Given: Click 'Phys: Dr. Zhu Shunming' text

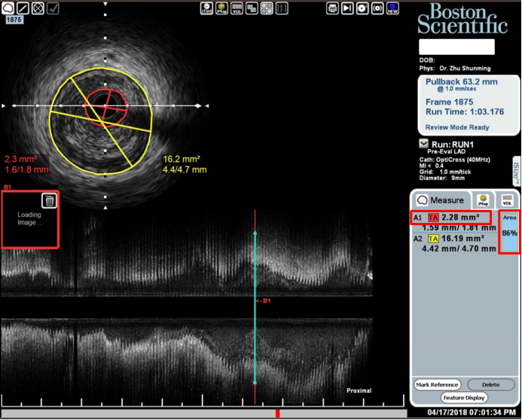Looking at the screenshot, I should tap(455, 68).
